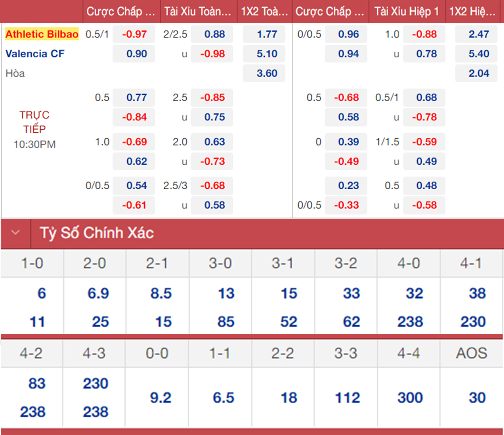The width and height of the screenshot is (504, 435).
Task: Pick correct score 1-0 home odds 6
Action: [42, 293]
